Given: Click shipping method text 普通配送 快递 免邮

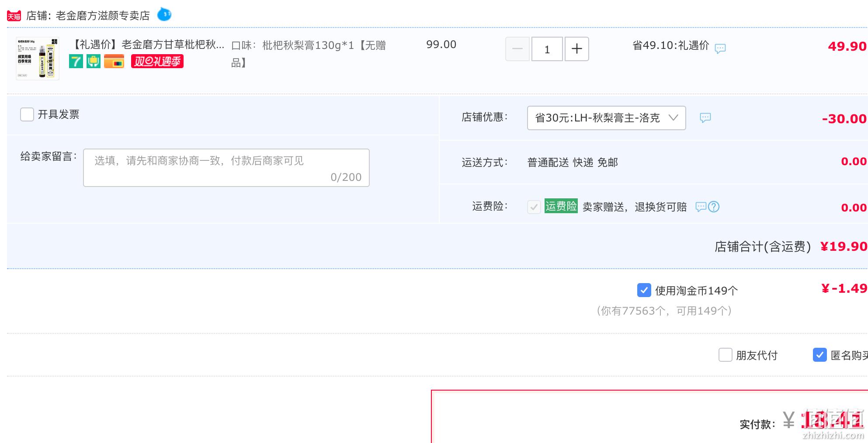Looking at the screenshot, I should click(573, 163).
